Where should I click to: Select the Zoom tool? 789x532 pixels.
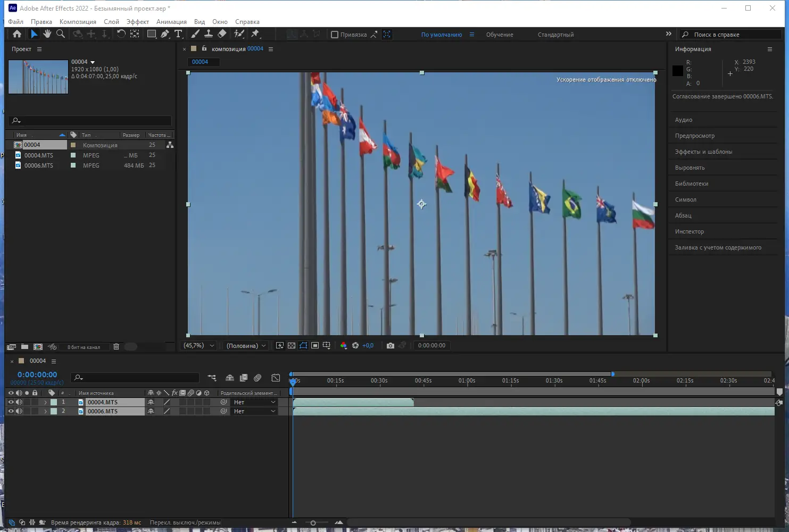point(61,34)
